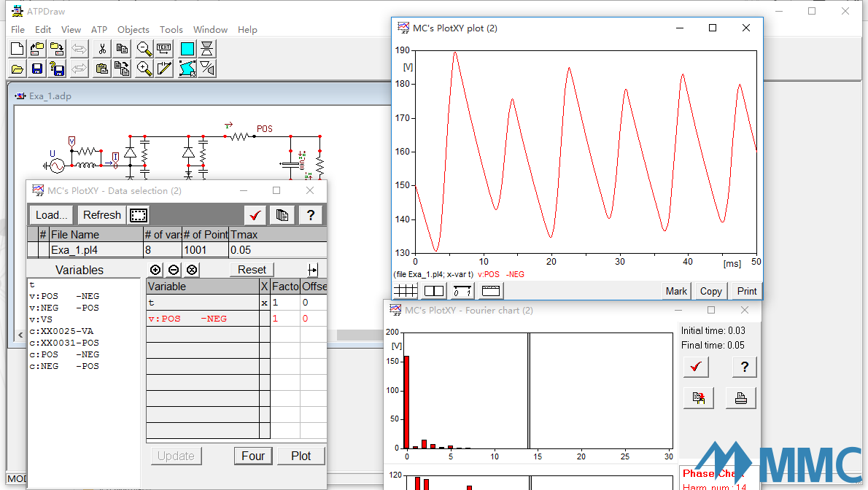Click the 0-1 axis scale icon in plot window

[x=462, y=291]
